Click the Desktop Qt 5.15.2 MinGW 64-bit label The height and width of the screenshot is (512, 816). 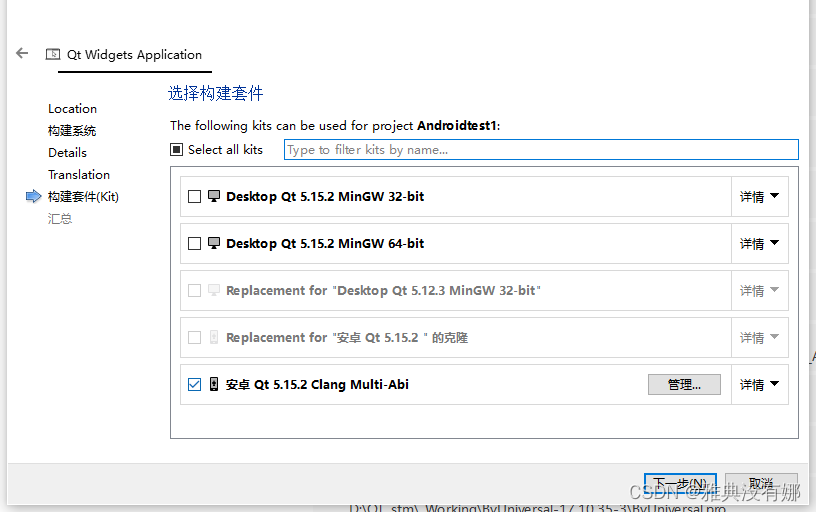click(x=325, y=244)
